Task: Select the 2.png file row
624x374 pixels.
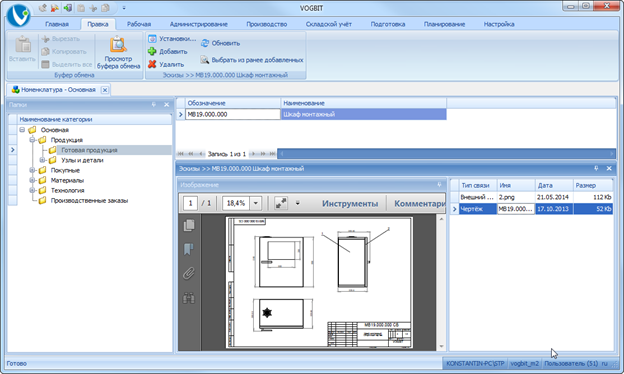Action: [x=531, y=197]
